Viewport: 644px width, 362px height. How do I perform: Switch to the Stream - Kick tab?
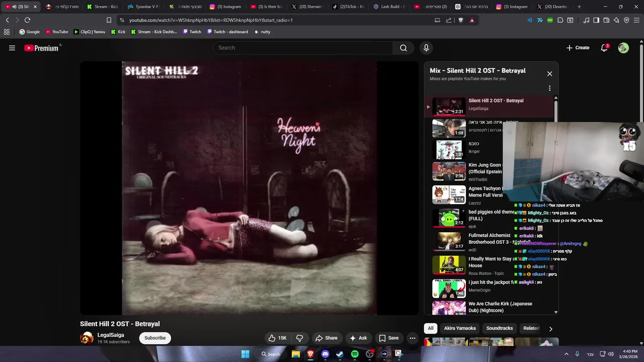(x=103, y=7)
